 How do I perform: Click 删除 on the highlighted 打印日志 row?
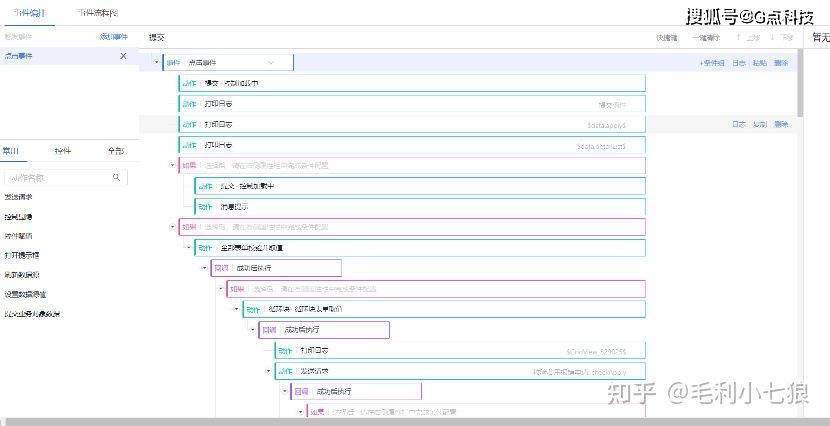(x=781, y=124)
